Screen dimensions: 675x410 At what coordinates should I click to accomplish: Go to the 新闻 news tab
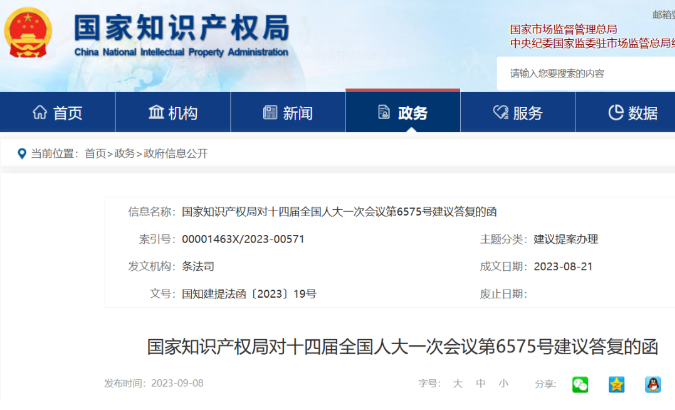287,113
